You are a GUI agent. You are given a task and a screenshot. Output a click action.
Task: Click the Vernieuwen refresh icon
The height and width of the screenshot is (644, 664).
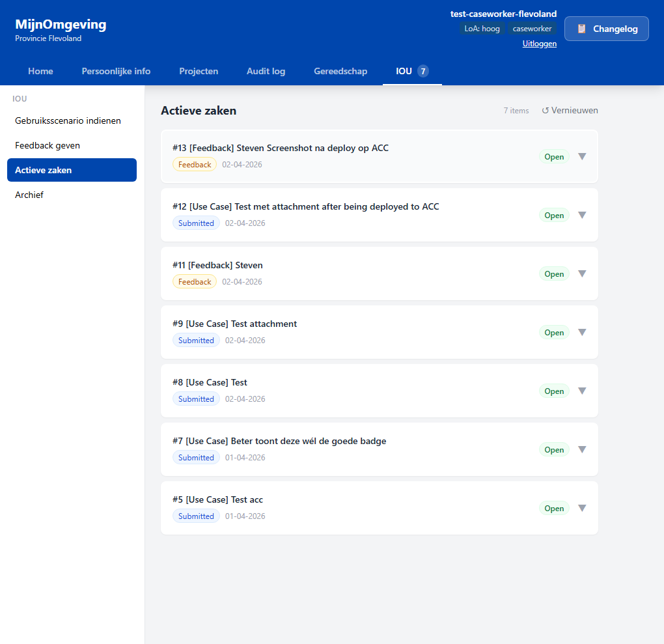point(544,110)
